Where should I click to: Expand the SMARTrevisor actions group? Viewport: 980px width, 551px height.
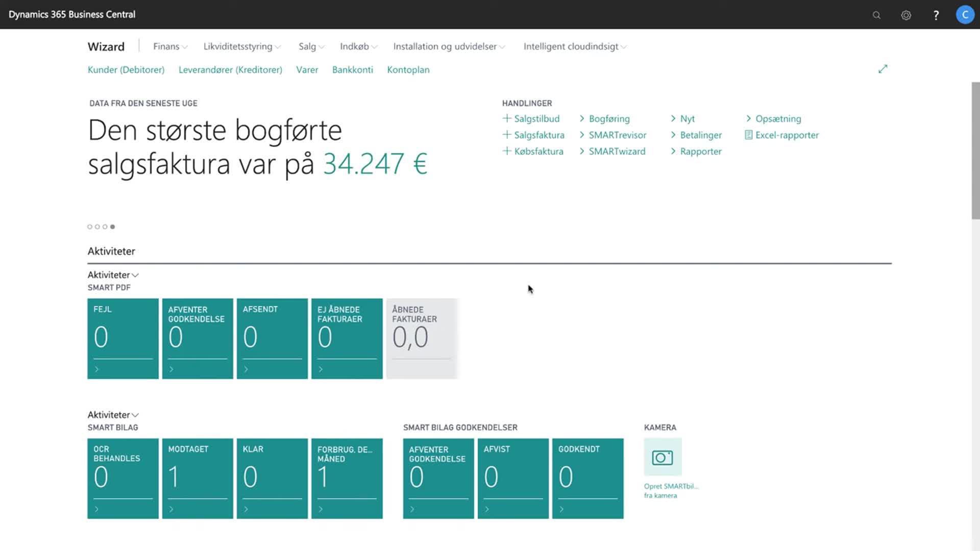(612, 135)
